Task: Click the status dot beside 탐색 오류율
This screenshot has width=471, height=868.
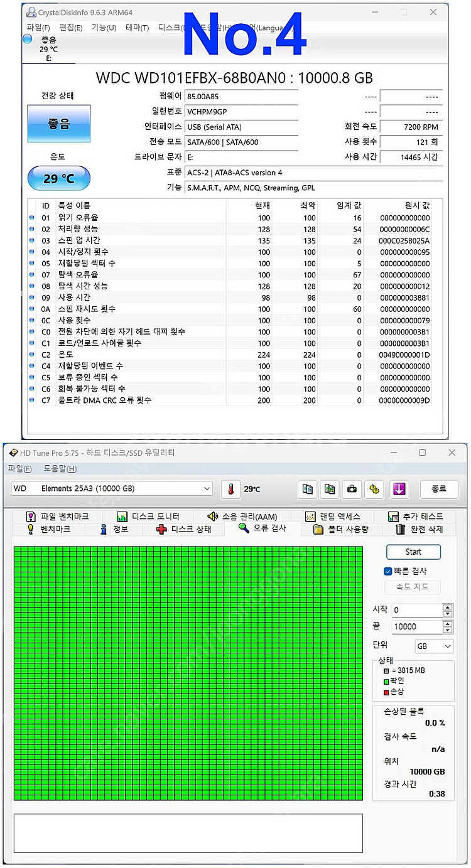Action: click(x=32, y=275)
